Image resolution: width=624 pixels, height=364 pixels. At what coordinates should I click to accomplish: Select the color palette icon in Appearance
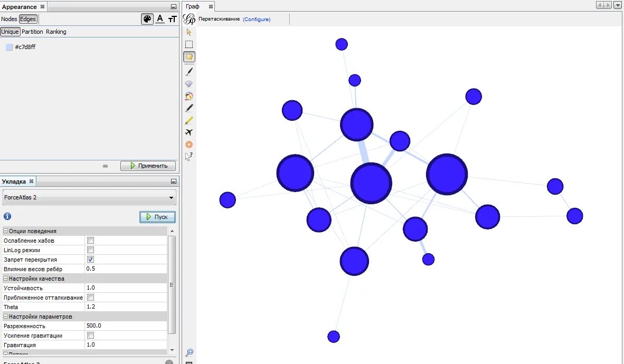point(147,19)
